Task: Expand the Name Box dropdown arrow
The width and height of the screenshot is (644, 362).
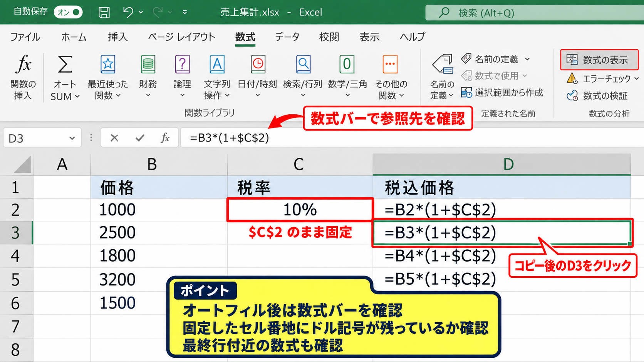Action: (x=72, y=138)
